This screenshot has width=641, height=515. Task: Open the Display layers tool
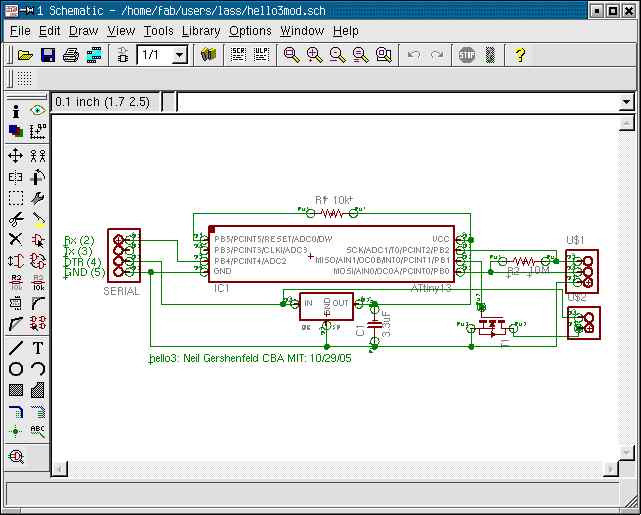tap(16, 131)
